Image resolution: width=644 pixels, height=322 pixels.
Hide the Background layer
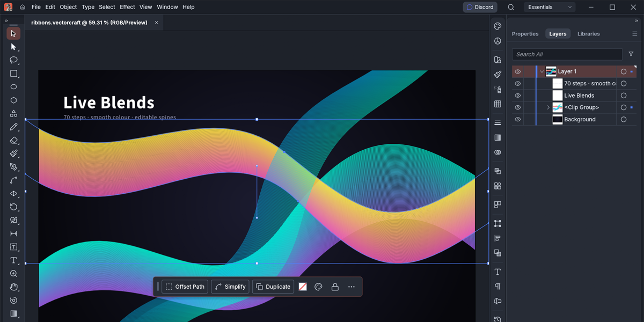pos(517,120)
